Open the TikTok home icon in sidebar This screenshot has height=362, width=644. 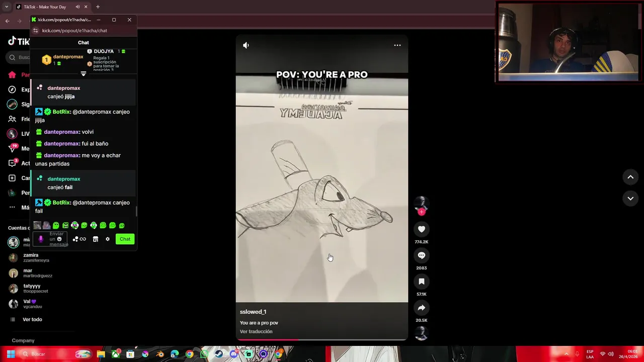(x=12, y=75)
